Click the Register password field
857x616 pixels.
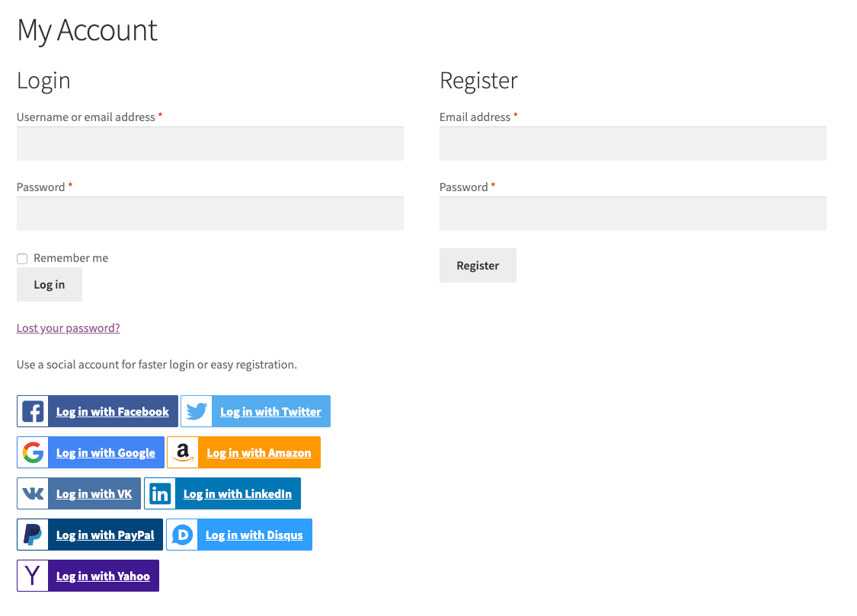tap(633, 213)
